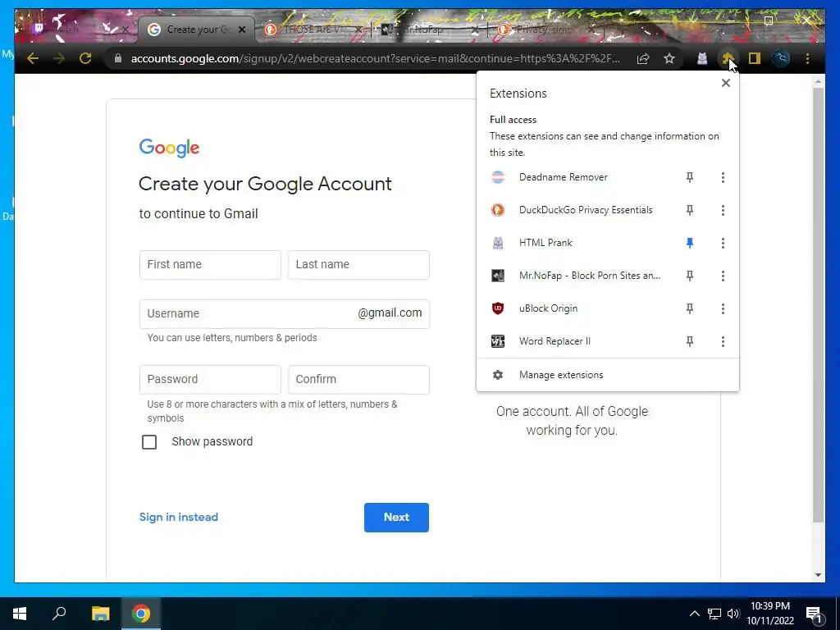Click the DuckDuckGo Privacy Essentials icon
The width and height of the screenshot is (840, 630).
point(498,210)
